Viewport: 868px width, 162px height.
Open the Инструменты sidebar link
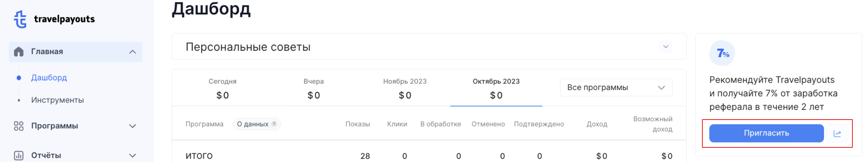coord(58,100)
